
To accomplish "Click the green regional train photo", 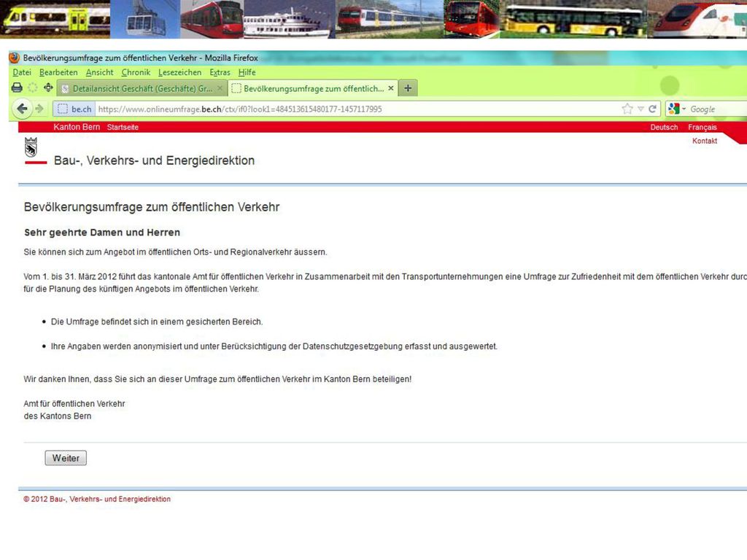I will [55, 19].
